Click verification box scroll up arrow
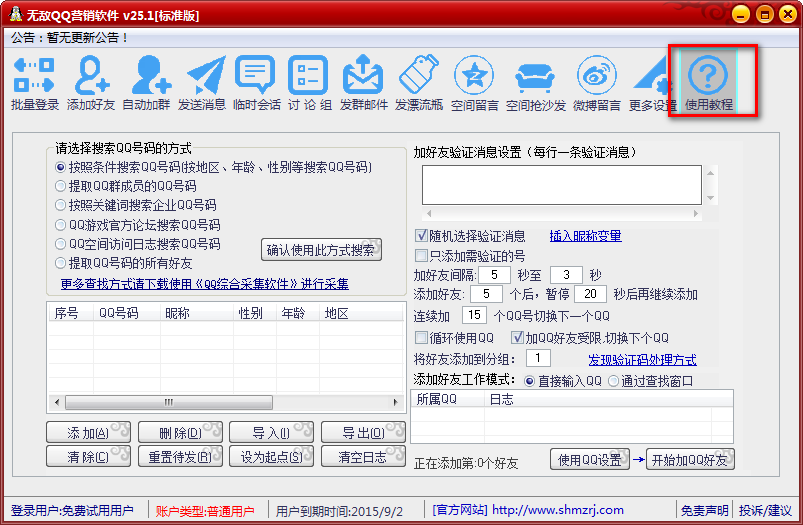Screen dimensions: 803x525 [710, 173]
